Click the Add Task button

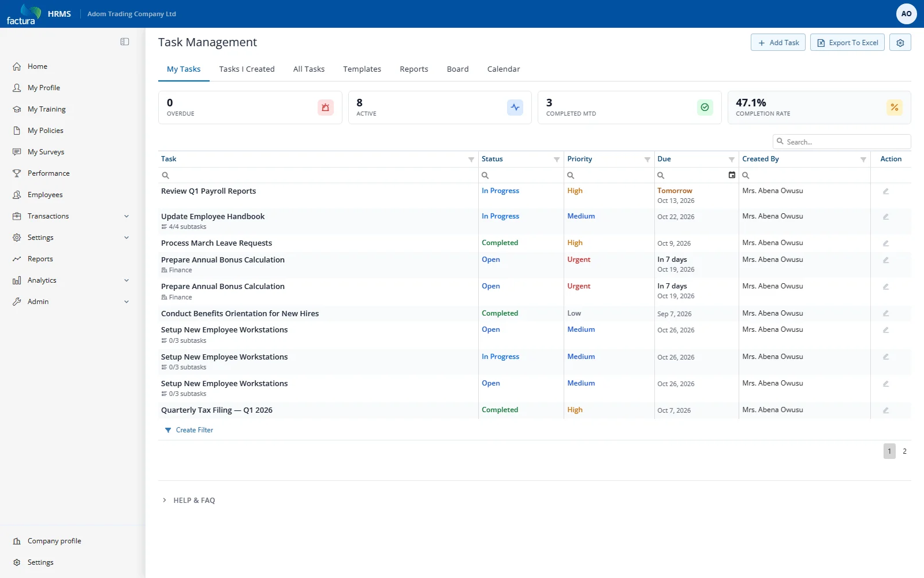(x=778, y=43)
